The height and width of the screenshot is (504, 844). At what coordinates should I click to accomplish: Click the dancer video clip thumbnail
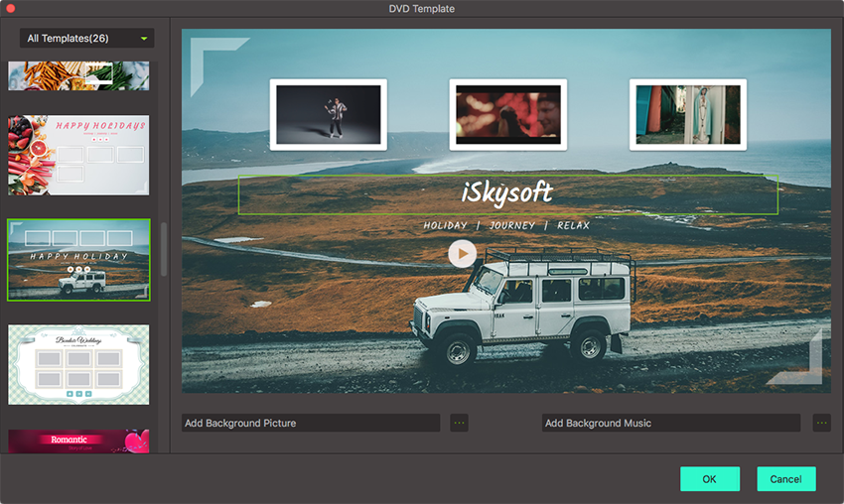click(x=329, y=114)
